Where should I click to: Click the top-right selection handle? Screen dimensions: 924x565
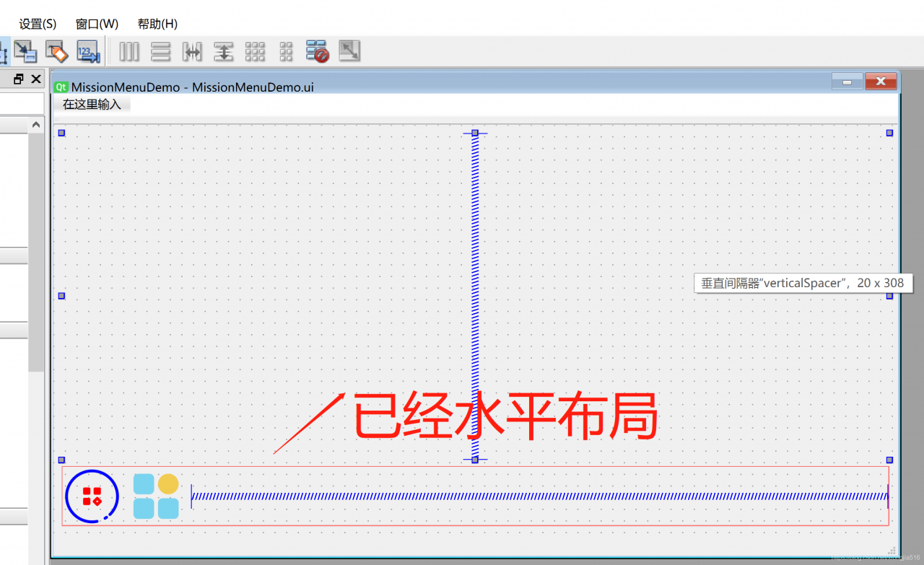(889, 133)
